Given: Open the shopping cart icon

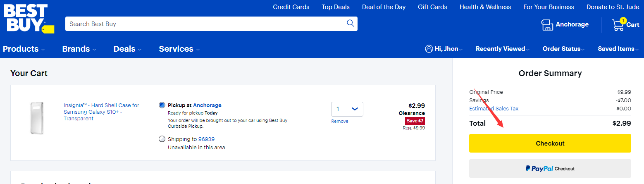Looking at the screenshot, I should pos(618,25).
